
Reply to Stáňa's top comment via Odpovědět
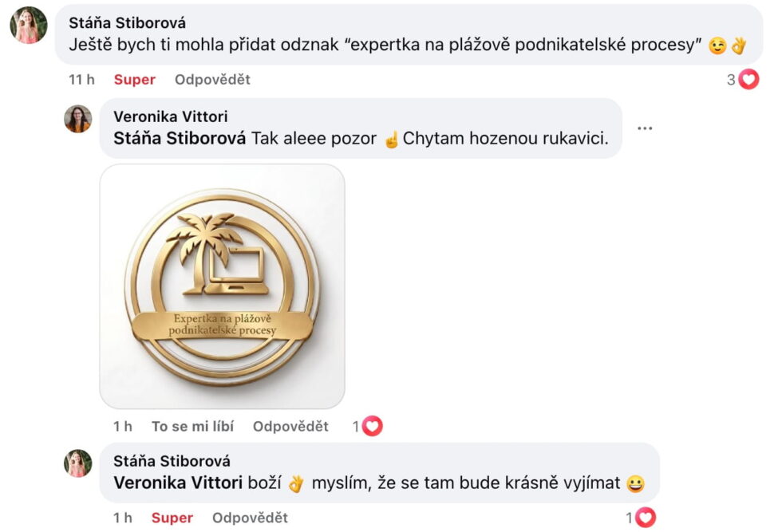pyautogui.click(x=212, y=80)
